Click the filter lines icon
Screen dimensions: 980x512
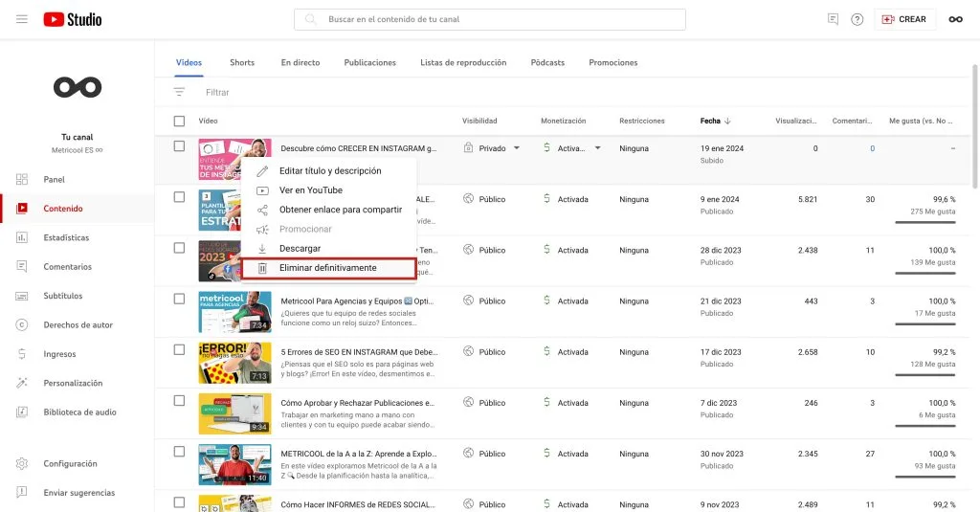tap(179, 92)
